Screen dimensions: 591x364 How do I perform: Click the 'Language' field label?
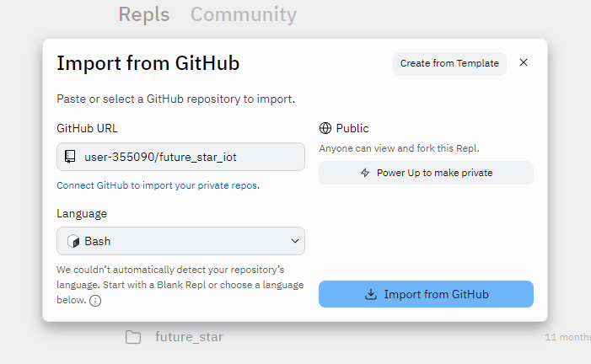(x=82, y=214)
